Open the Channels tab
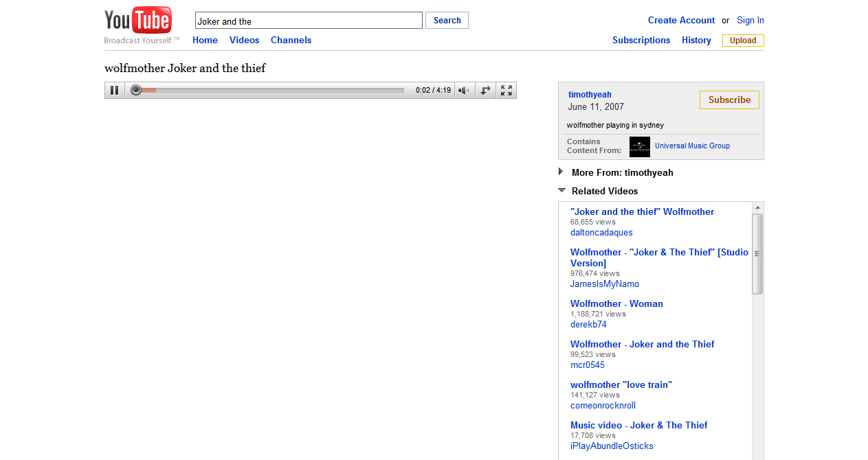This screenshot has height=460, width=868. pos(291,41)
